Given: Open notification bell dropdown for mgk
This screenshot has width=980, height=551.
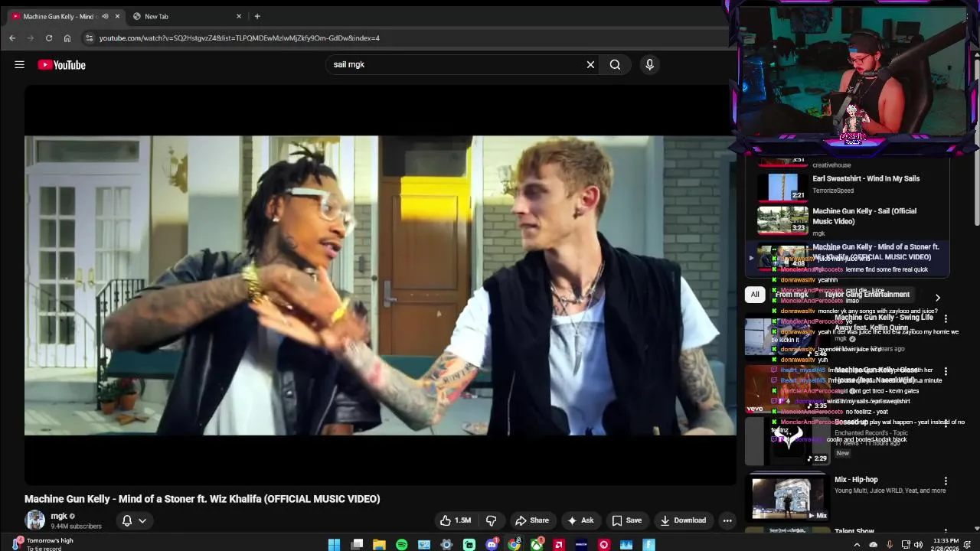Looking at the screenshot, I should click(x=134, y=520).
